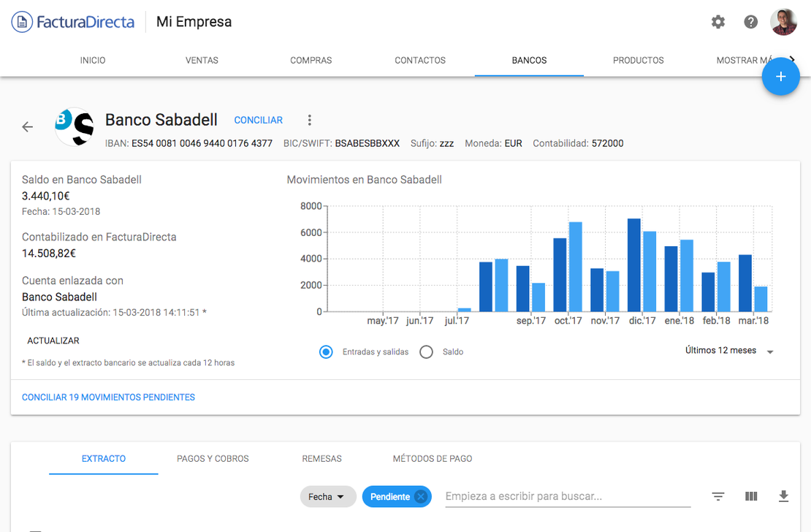Viewport: 811px width, 532px height.
Task: Select the BANCOS tab
Action: tap(529, 61)
